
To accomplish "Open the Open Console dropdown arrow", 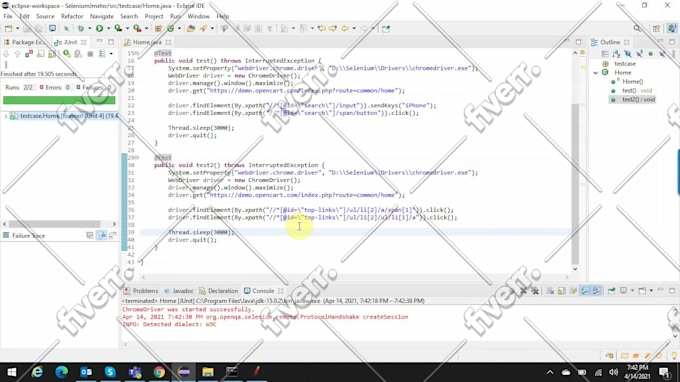I will click(651, 291).
